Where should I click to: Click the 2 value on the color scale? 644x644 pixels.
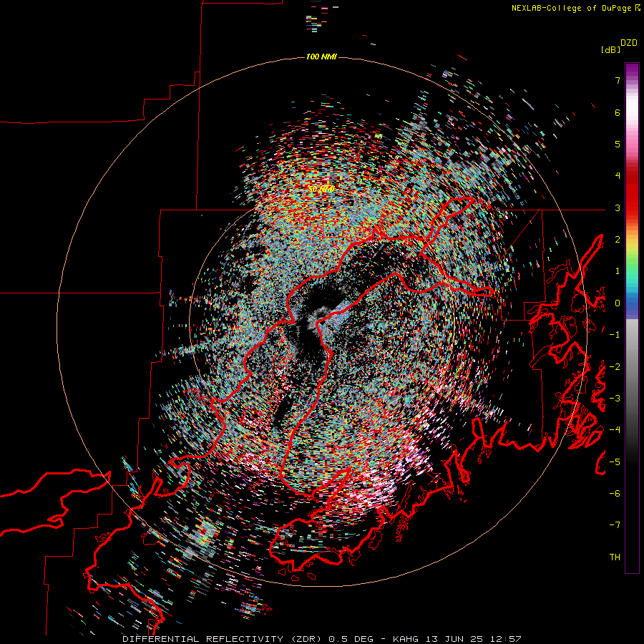pos(618,240)
